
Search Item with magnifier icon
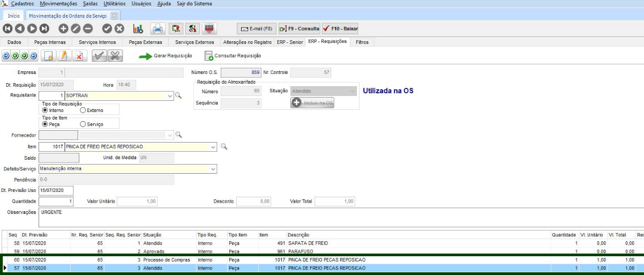point(224,146)
